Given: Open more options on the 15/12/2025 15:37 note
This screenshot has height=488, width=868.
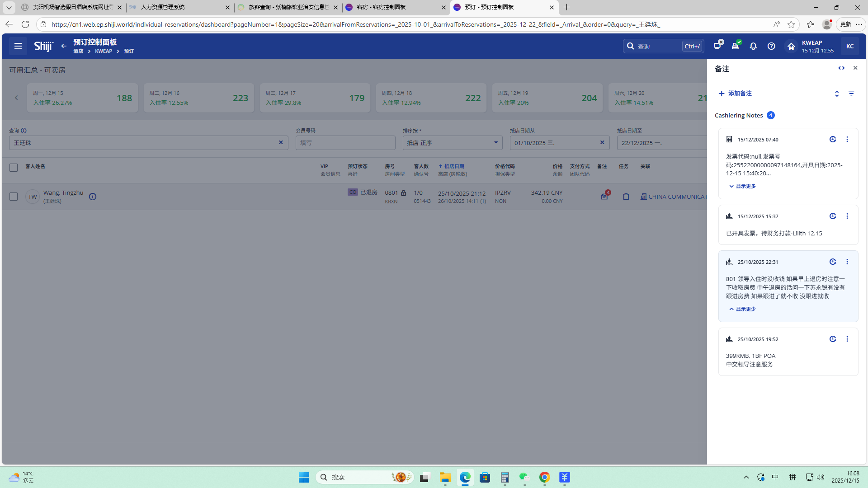Looking at the screenshot, I should point(847,216).
